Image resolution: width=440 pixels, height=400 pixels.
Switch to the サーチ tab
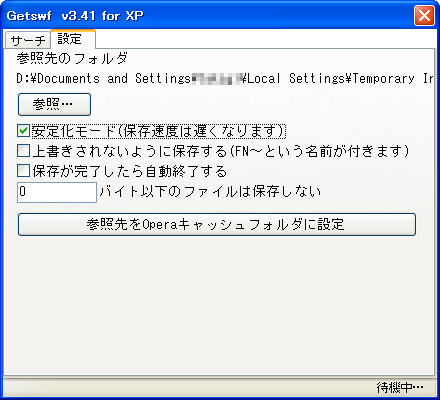(28, 40)
